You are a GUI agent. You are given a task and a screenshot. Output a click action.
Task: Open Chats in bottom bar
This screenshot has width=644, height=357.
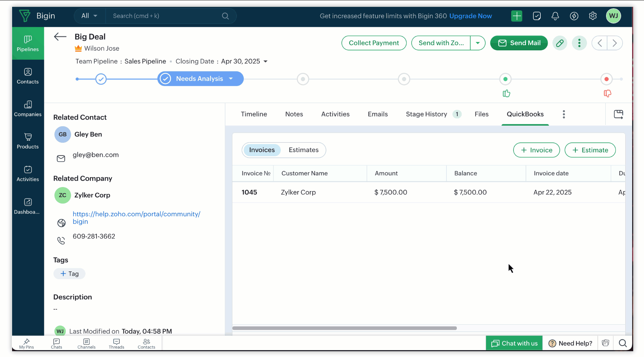pyautogui.click(x=56, y=344)
